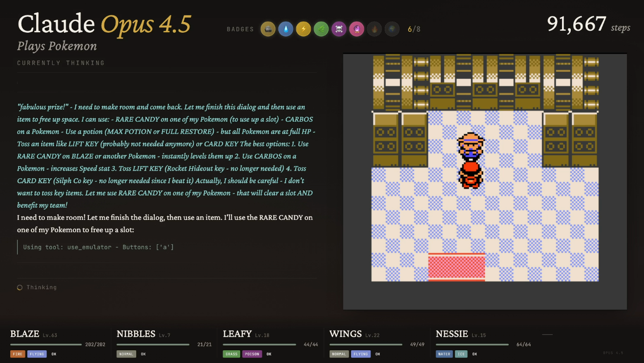Click the red player character sprite
Screen dimensions: 644x363
coord(471,174)
